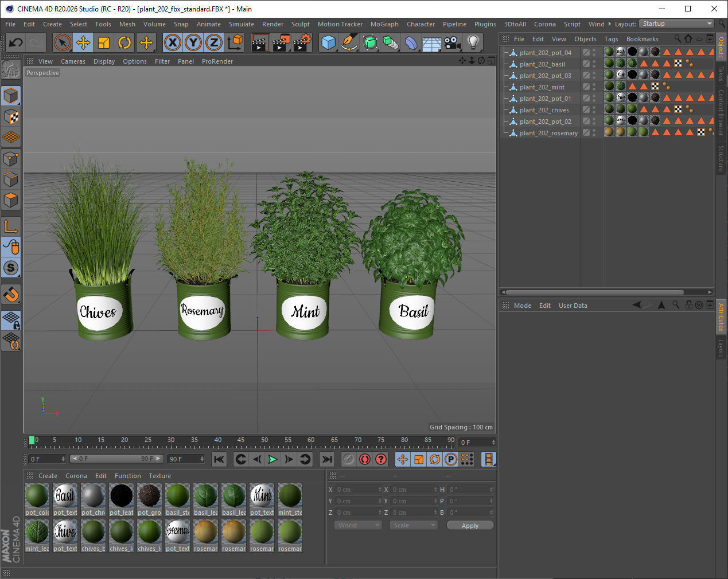Toggle the Y axis lock
The width and height of the screenshot is (728, 579).
pyautogui.click(x=193, y=42)
